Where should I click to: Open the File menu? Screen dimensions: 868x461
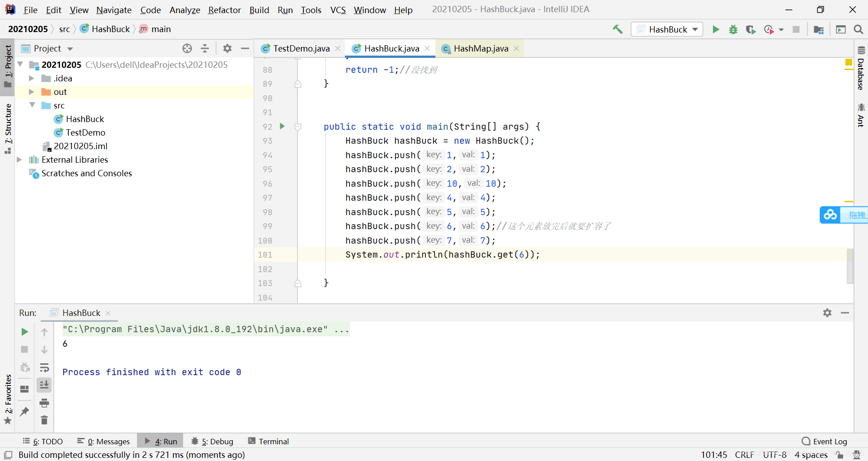pyautogui.click(x=30, y=10)
